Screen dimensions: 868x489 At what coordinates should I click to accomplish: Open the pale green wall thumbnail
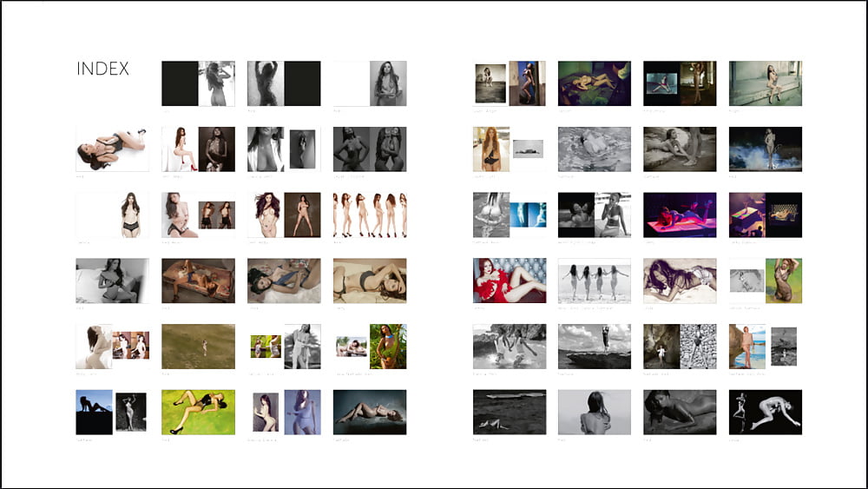765,83
